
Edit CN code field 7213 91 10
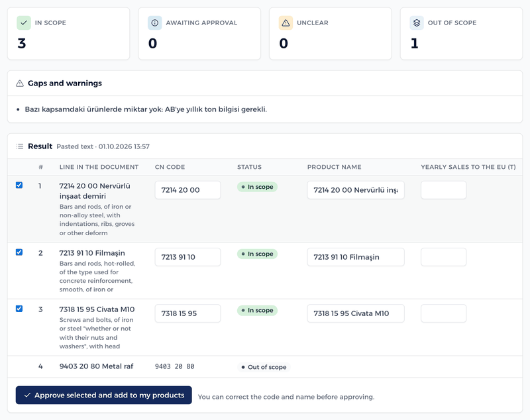(187, 257)
